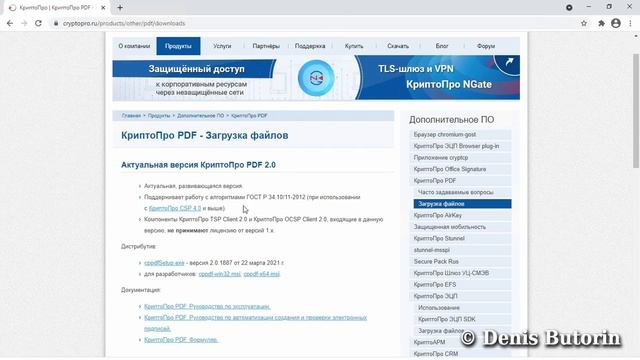Open a new tab with plus icon
This screenshot has width=640, height=360.
point(120,7)
